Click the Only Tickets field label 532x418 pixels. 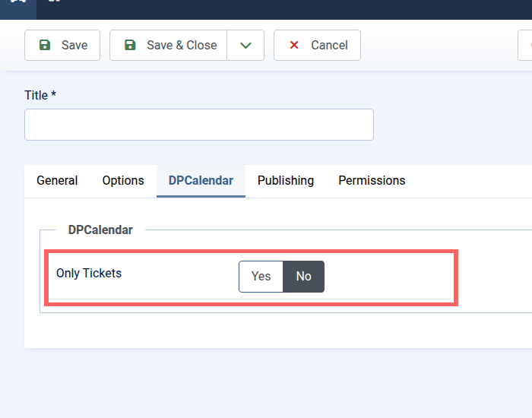tap(89, 274)
